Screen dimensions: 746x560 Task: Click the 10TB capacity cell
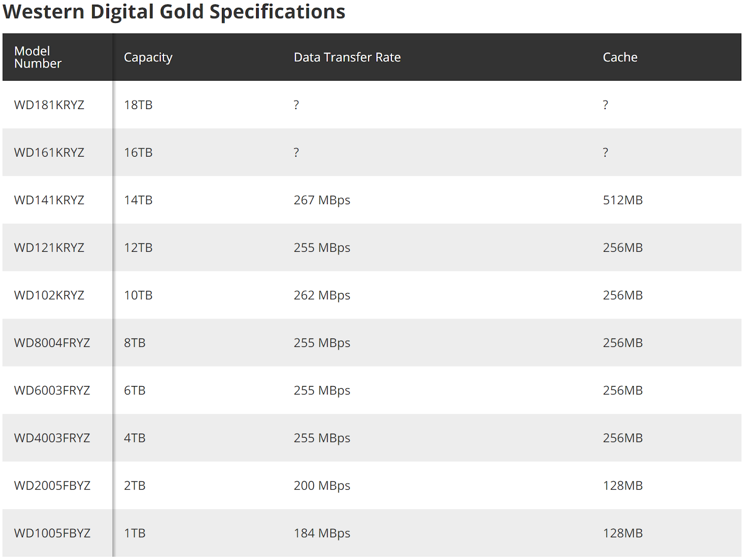(x=138, y=295)
